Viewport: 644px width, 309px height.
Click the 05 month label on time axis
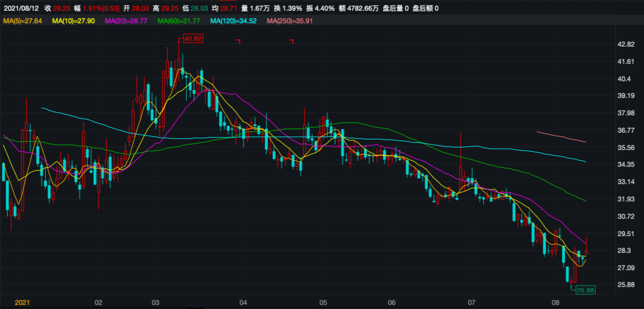323,302
